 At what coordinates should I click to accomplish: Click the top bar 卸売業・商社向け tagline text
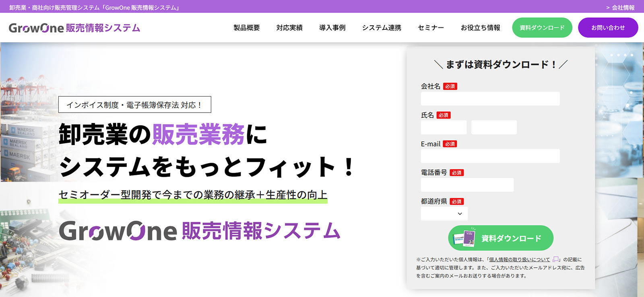point(95,8)
